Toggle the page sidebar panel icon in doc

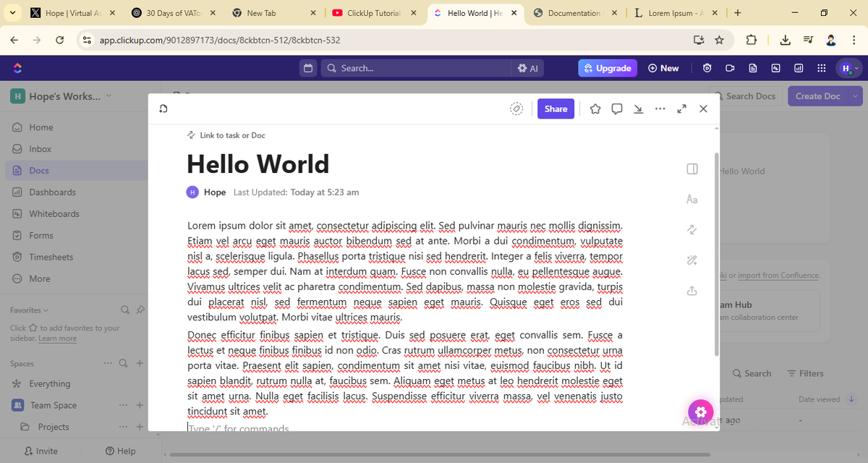click(x=692, y=169)
